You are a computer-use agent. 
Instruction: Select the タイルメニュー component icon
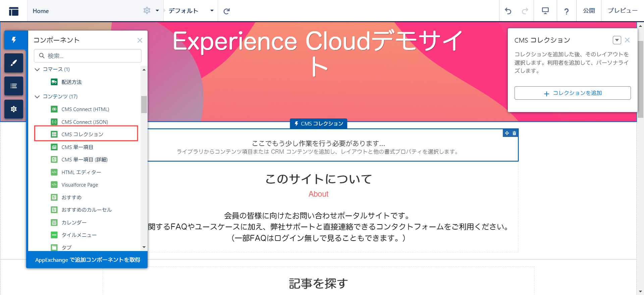(x=54, y=235)
